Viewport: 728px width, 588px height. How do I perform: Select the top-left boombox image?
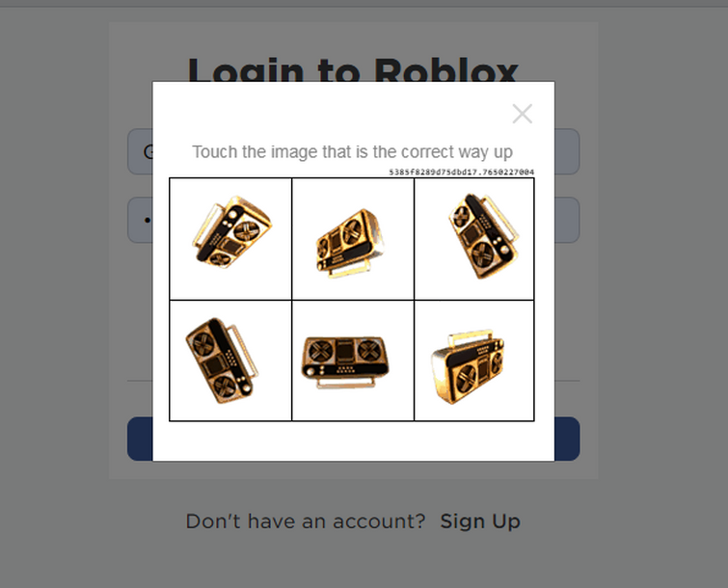click(230, 238)
